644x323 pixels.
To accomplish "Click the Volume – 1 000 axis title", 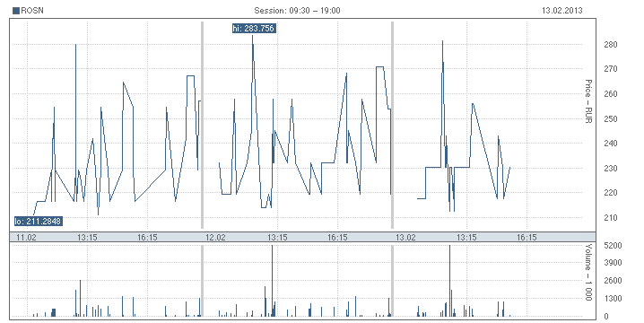I will tap(588, 273).
